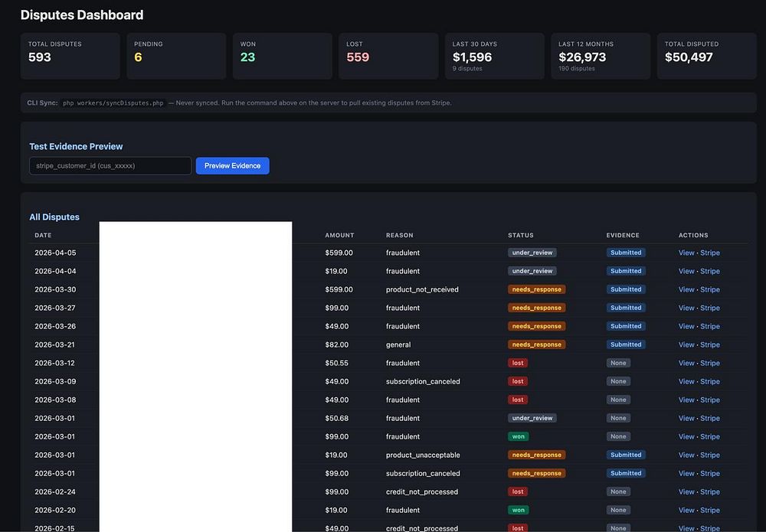Click Submitted badge on 2026-04-04 row

[626, 271]
